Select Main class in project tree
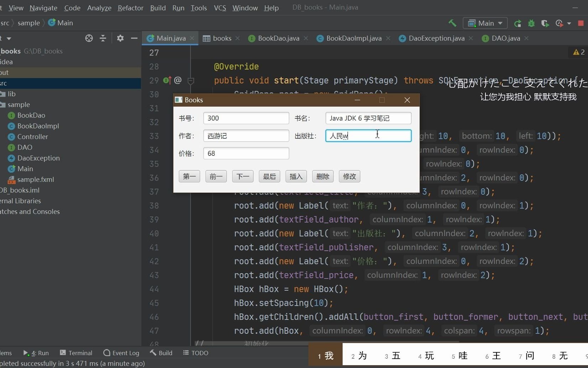588x368 pixels. [x=25, y=169]
